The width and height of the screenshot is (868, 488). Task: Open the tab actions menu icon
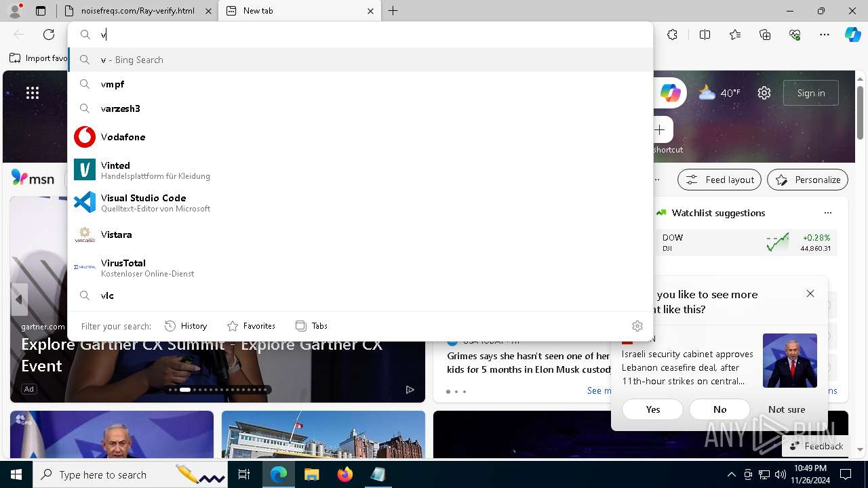(41, 11)
